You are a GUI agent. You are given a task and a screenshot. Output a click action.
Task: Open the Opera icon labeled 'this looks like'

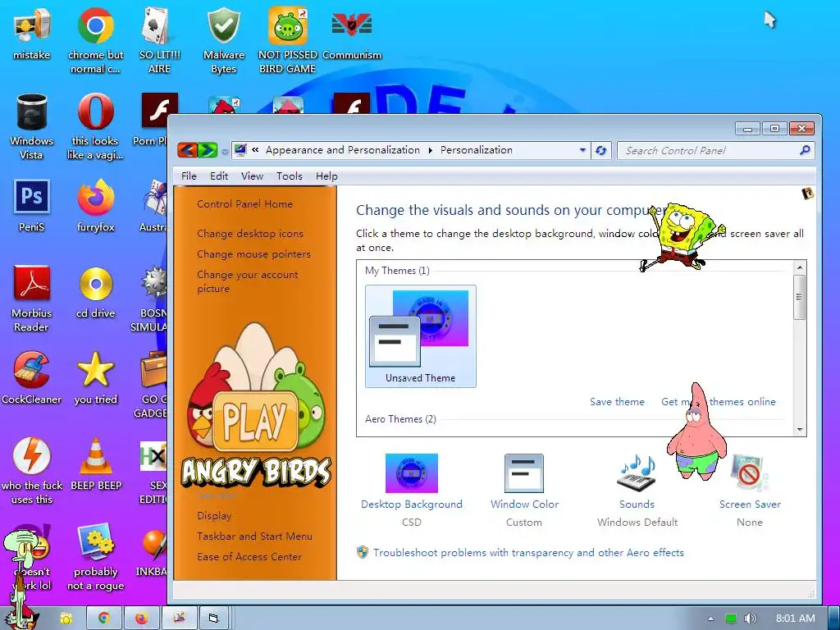[x=95, y=126]
